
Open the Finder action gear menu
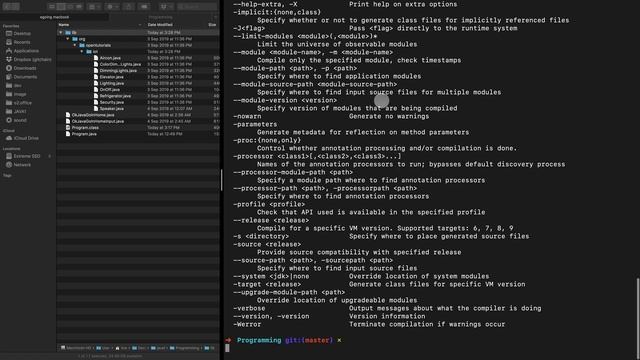(112, 7)
